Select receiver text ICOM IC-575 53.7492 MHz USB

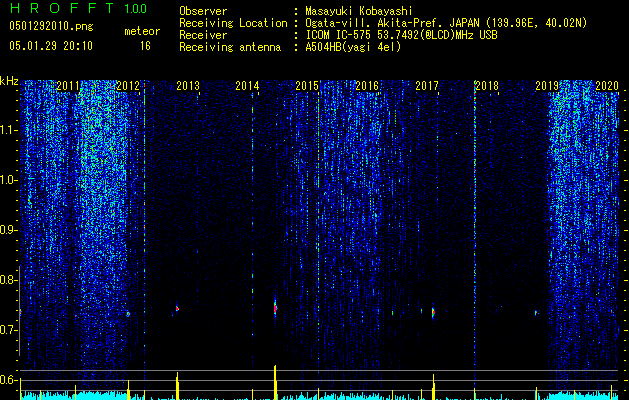pos(401,35)
